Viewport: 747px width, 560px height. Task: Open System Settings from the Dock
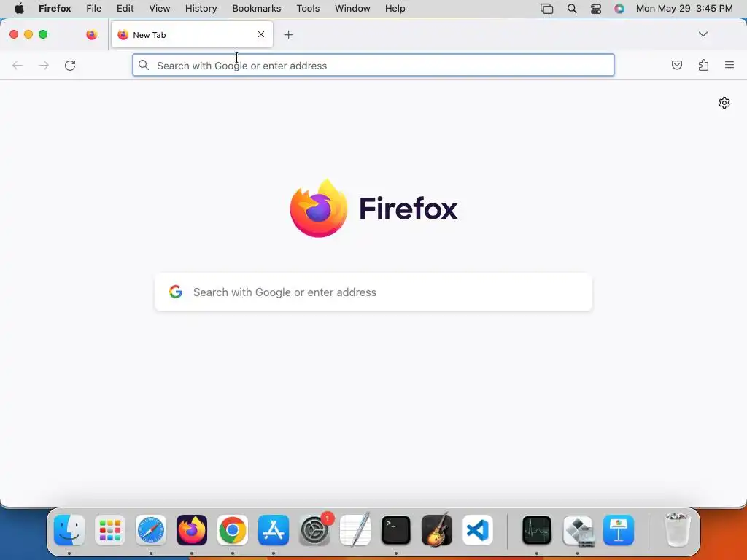[x=314, y=530]
